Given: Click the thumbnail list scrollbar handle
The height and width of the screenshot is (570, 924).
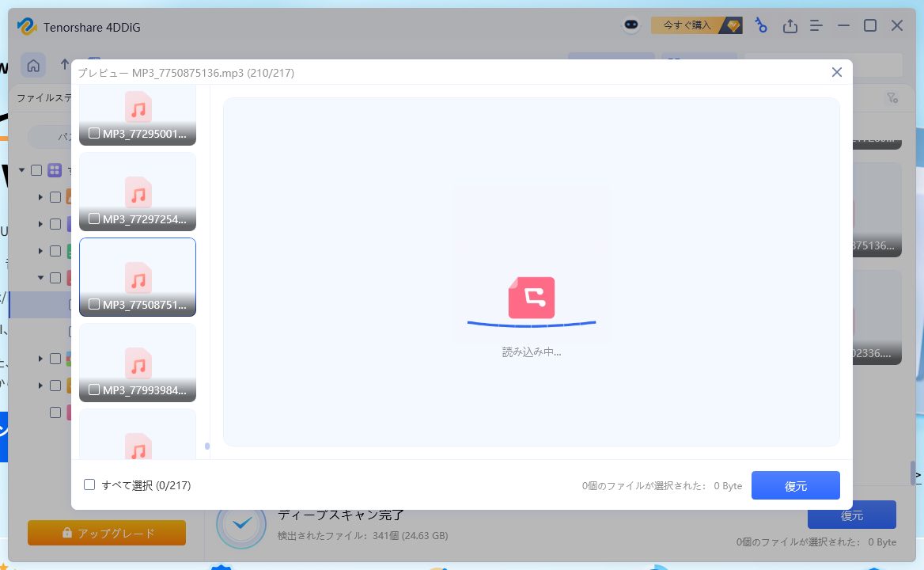Looking at the screenshot, I should pyautogui.click(x=207, y=446).
